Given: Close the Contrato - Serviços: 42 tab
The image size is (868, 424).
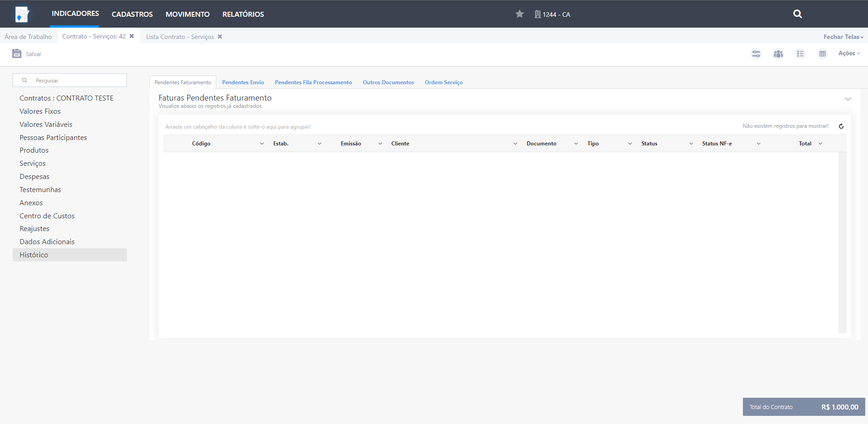Looking at the screenshot, I should click(132, 36).
